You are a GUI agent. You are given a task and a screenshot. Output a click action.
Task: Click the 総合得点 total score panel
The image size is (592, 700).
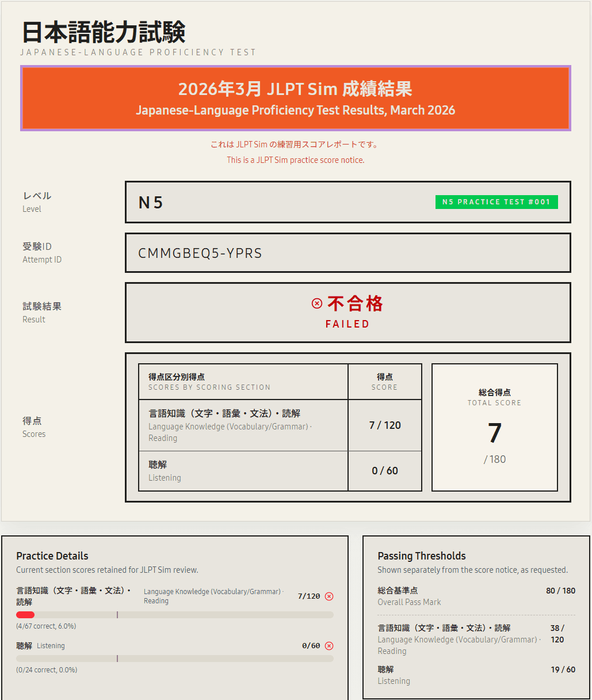pos(494,427)
